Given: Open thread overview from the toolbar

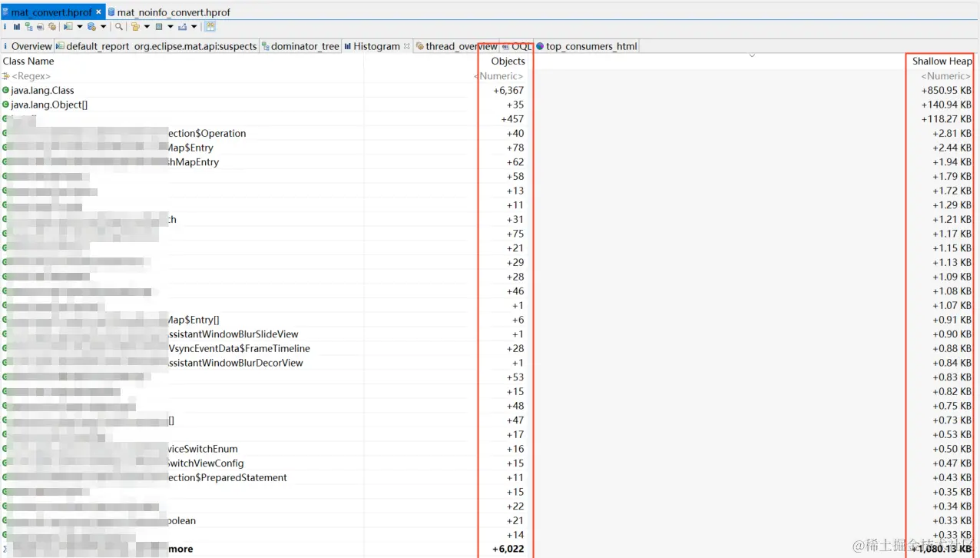Looking at the screenshot, I should [52, 26].
